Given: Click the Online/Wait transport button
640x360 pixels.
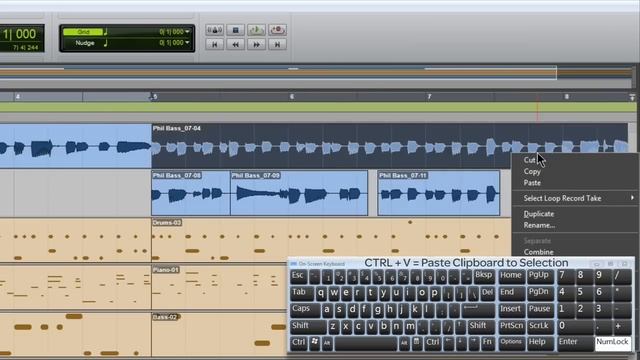Looking at the screenshot, I should (x=215, y=30).
